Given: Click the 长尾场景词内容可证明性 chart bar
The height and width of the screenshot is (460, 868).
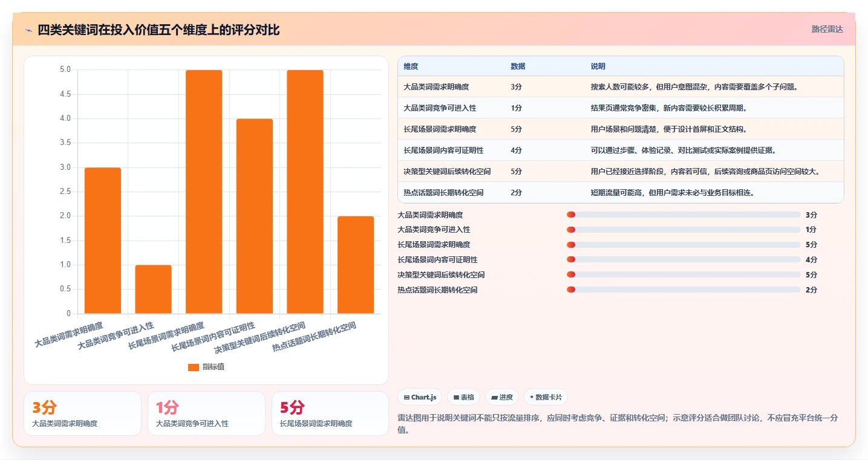Looking at the screenshot, I should click(x=255, y=216).
